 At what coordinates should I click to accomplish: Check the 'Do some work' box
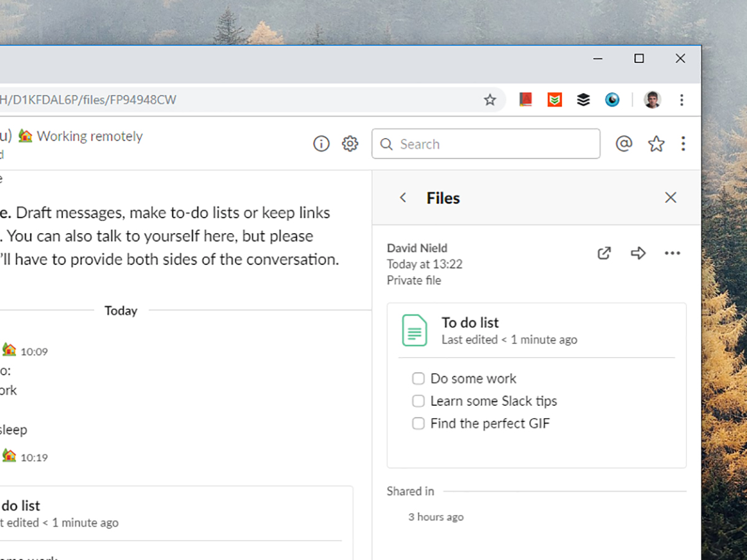pos(418,379)
